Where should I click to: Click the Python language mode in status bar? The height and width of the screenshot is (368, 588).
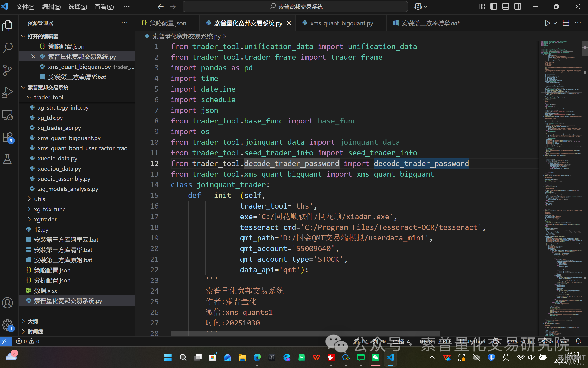(476, 341)
